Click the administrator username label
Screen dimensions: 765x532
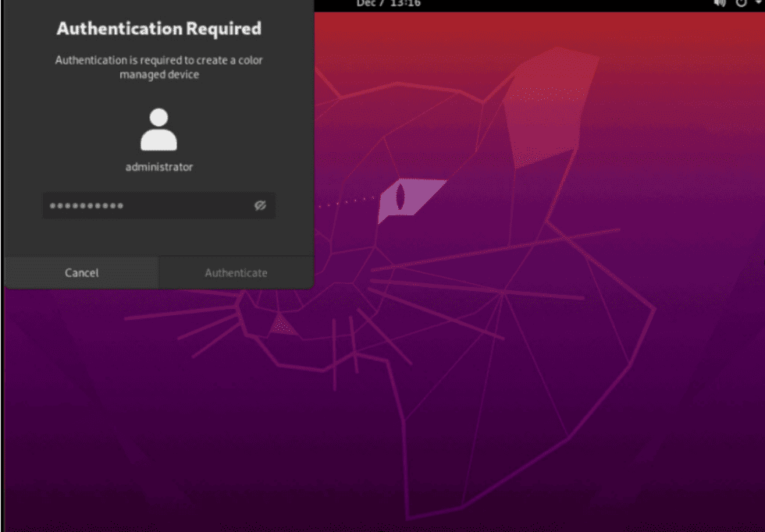(x=159, y=167)
